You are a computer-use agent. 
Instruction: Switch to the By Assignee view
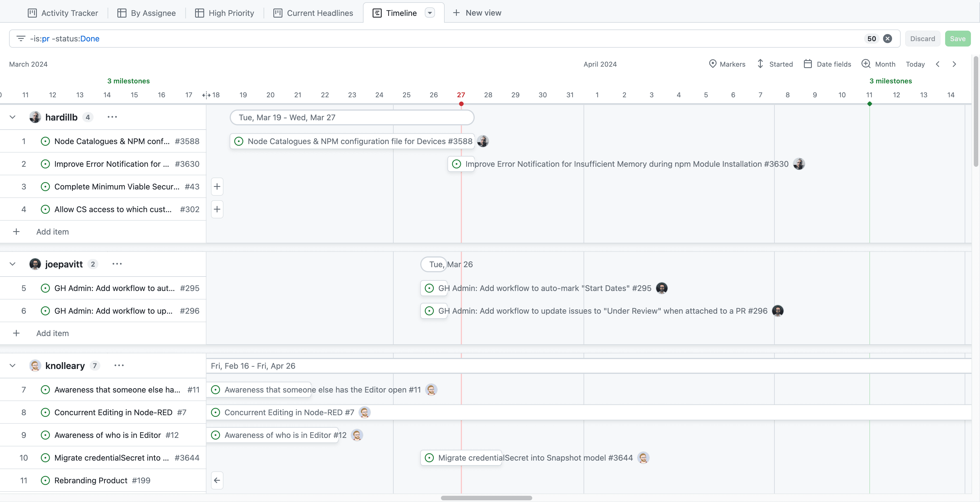pyautogui.click(x=147, y=12)
